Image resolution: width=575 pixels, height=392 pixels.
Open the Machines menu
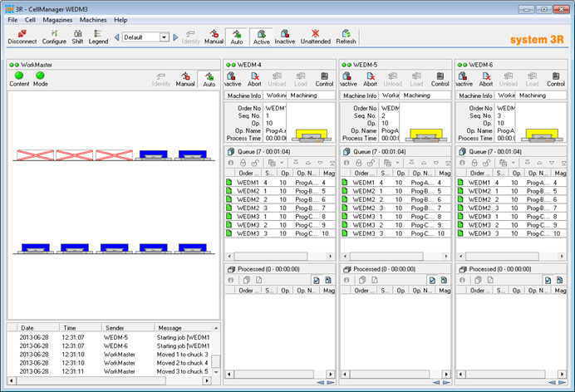[93, 20]
